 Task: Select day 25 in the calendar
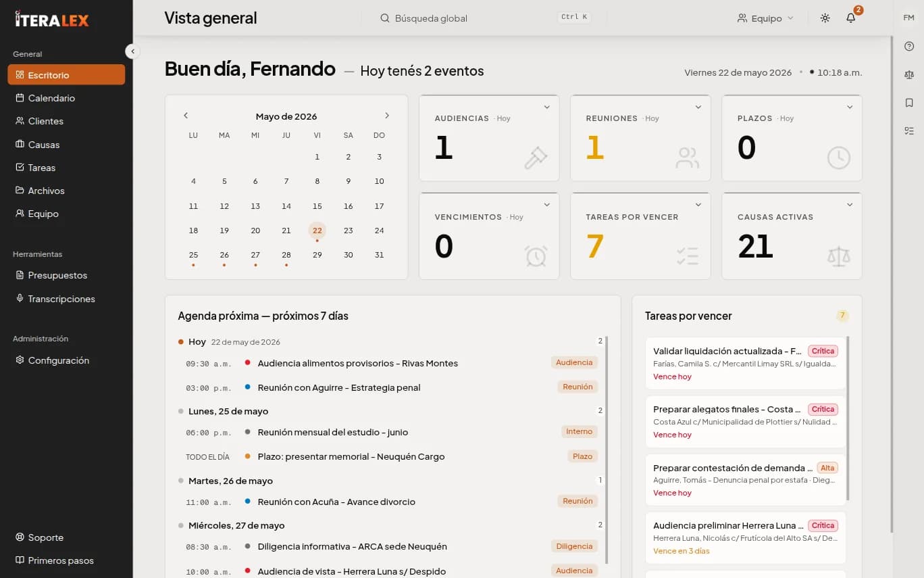coord(193,255)
